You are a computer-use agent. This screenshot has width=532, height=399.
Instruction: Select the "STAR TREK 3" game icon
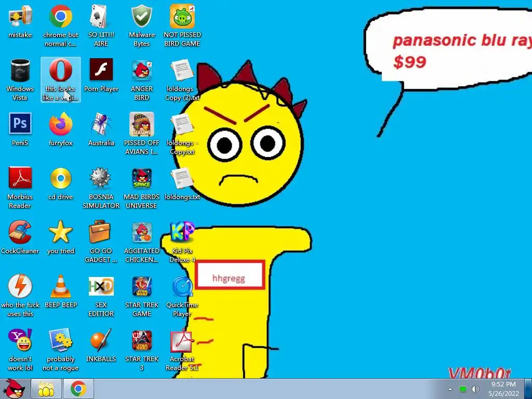[x=141, y=340]
